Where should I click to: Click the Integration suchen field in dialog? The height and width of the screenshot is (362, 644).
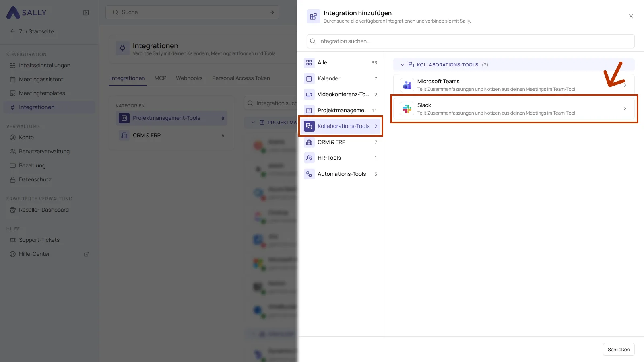[x=471, y=41]
